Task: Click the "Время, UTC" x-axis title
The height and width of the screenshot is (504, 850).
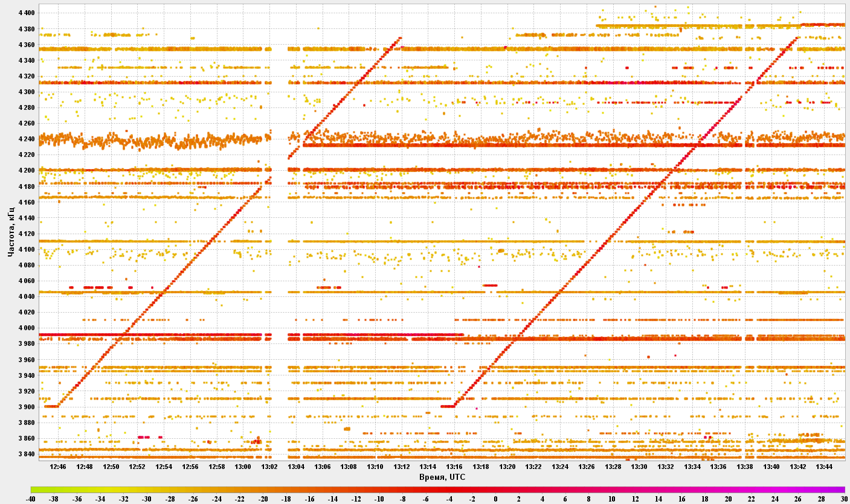Action: coord(442,477)
